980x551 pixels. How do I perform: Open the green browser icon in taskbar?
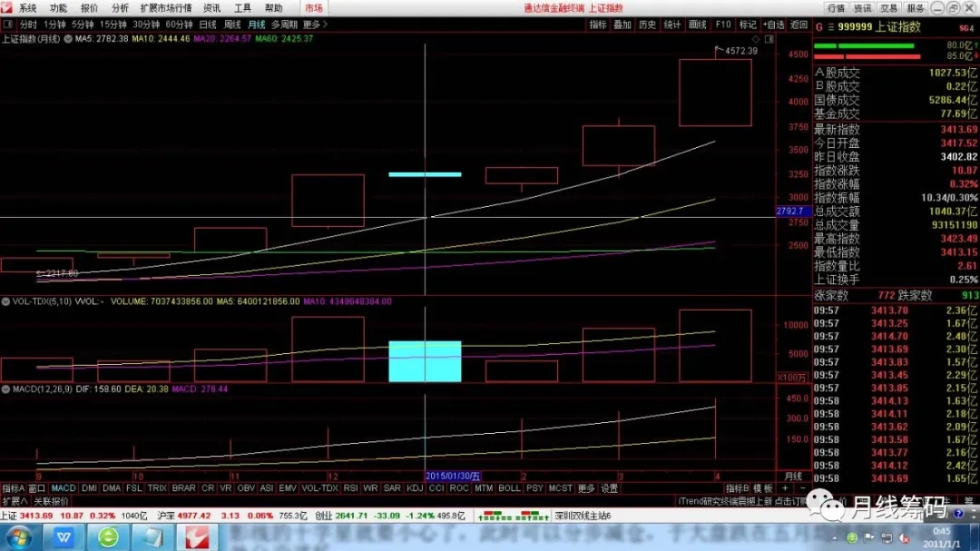[108, 537]
